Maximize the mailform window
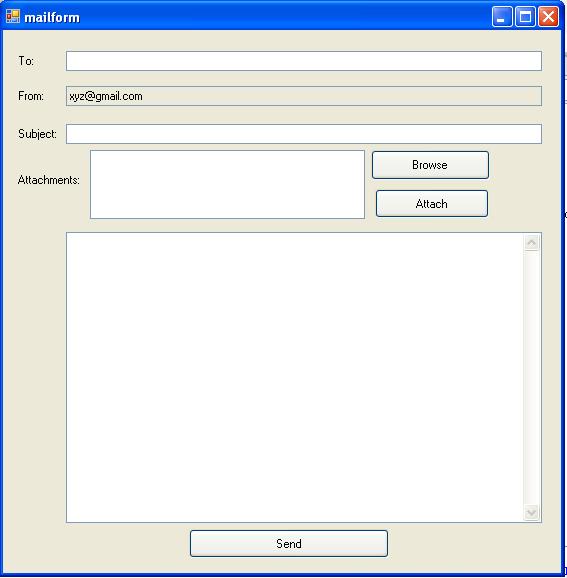This screenshot has width=567, height=578. [x=525, y=17]
